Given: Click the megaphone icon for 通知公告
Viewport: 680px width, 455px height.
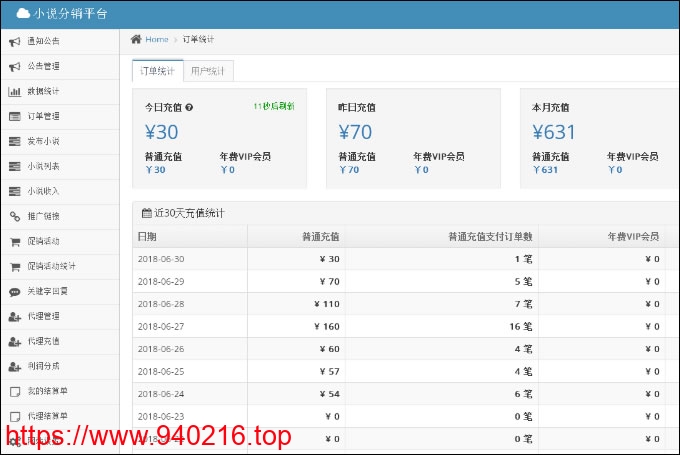Looking at the screenshot, I should [x=15, y=42].
